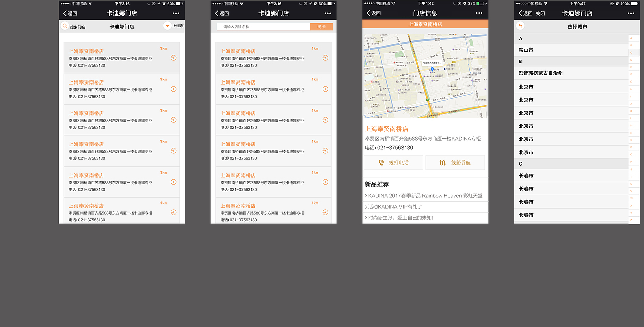Open the ••• menu on the 选择城市 screen
The image size is (644, 327).
(x=631, y=13)
